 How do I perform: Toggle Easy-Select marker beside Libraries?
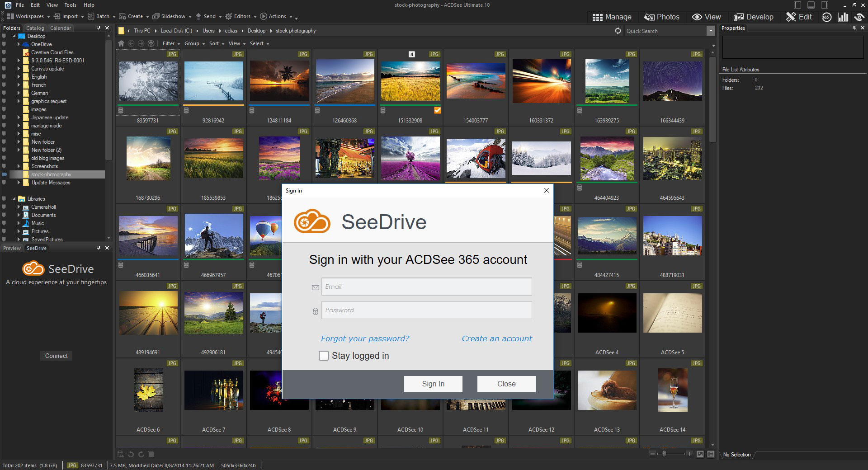[x=4, y=199]
